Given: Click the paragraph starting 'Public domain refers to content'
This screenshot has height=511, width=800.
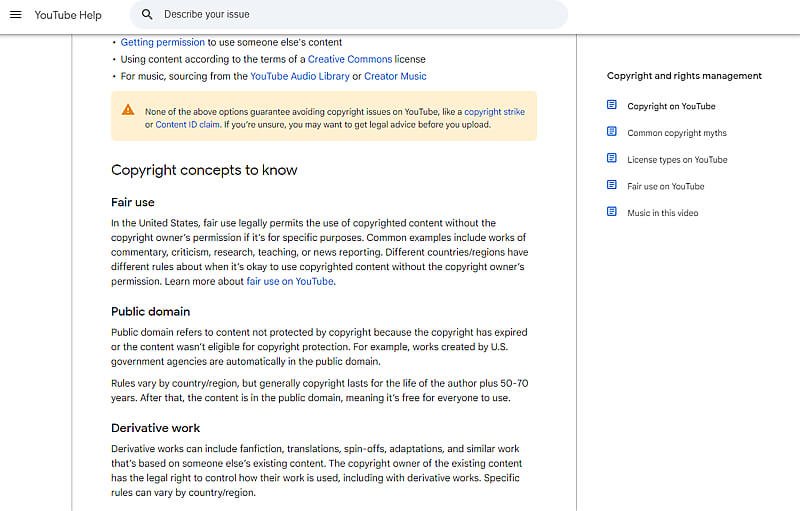Looking at the screenshot, I should [x=319, y=347].
